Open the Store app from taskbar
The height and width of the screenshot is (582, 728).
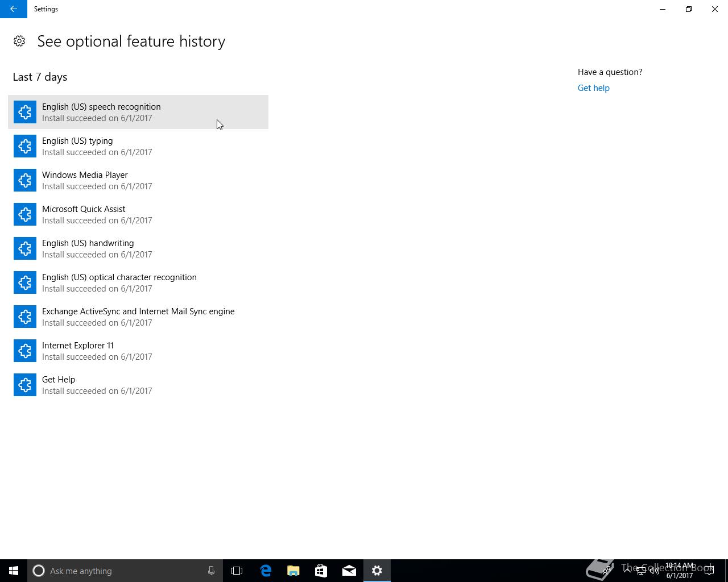click(321, 571)
